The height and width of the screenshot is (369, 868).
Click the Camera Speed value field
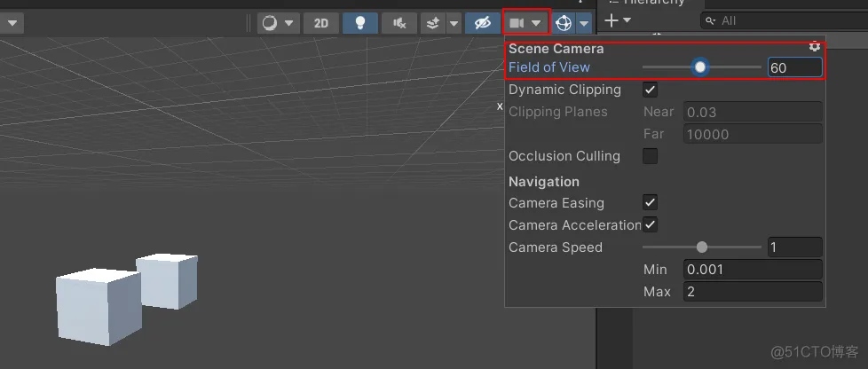(794, 247)
